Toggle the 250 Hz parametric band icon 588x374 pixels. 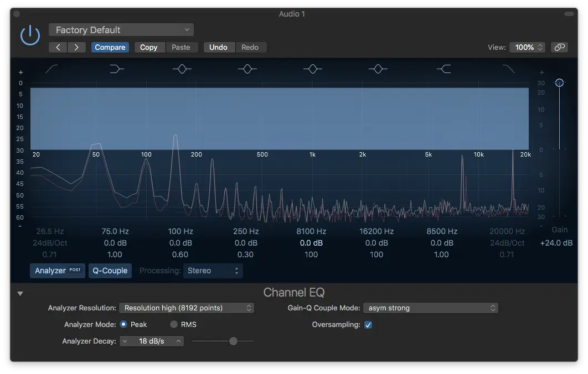247,69
